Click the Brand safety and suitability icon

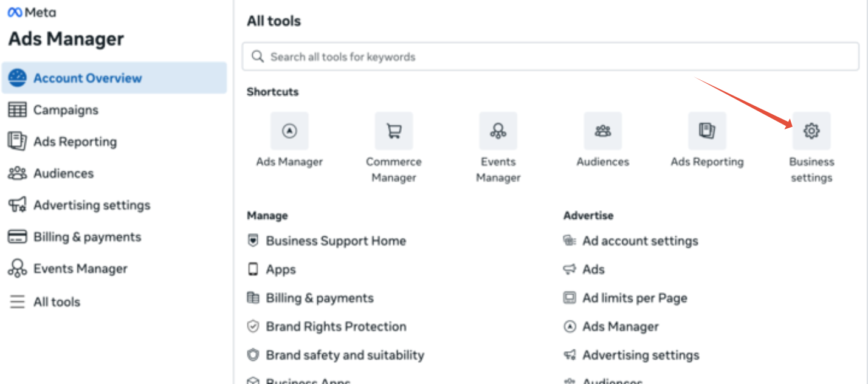(253, 355)
